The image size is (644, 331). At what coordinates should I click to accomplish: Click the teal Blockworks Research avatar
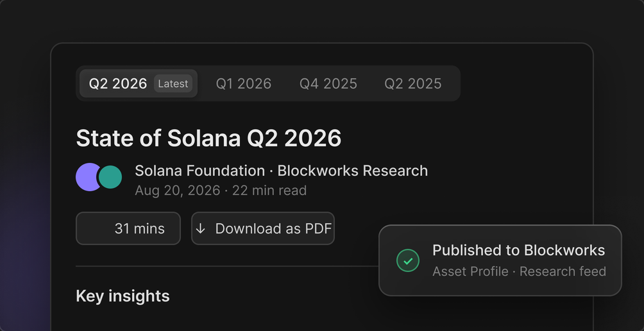pos(110,177)
